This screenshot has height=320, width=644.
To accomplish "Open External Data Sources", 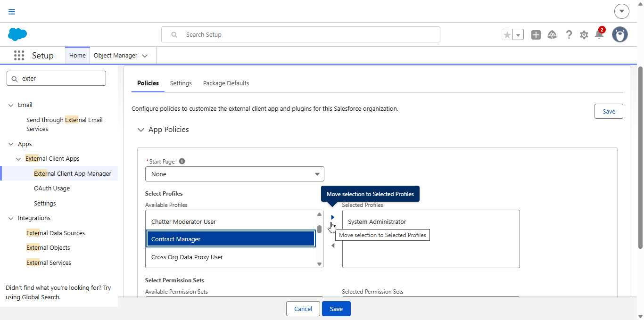I will tap(56, 233).
